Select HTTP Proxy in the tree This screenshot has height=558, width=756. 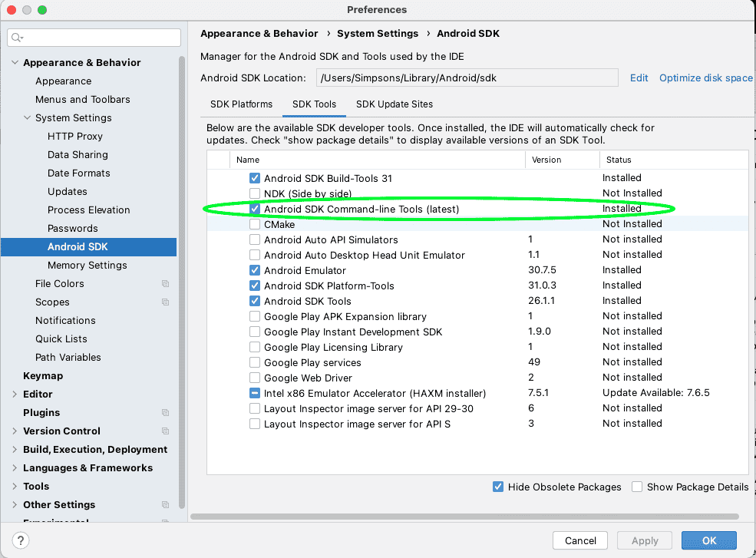[74, 137]
